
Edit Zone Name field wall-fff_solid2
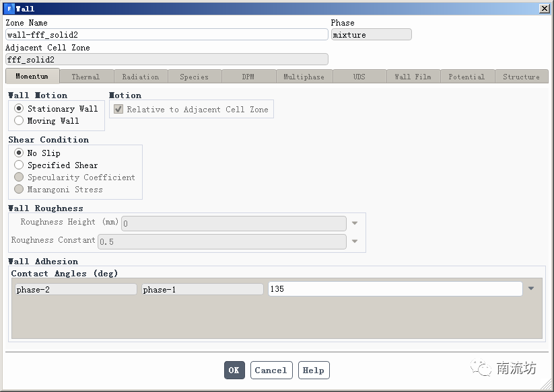click(167, 34)
